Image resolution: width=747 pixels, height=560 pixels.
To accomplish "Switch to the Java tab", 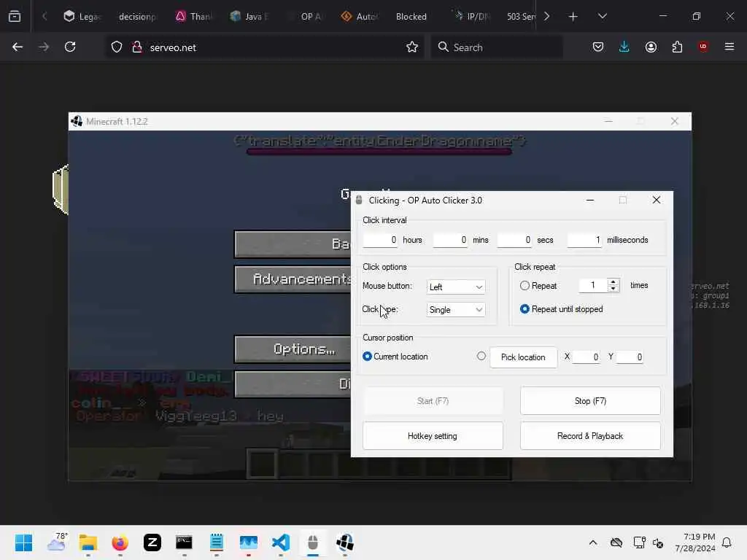I will (x=249, y=16).
